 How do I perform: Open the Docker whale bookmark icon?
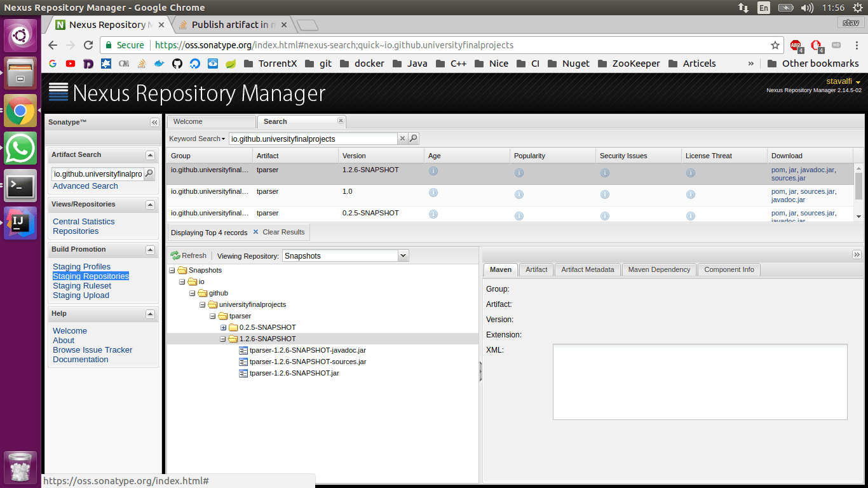(x=159, y=64)
